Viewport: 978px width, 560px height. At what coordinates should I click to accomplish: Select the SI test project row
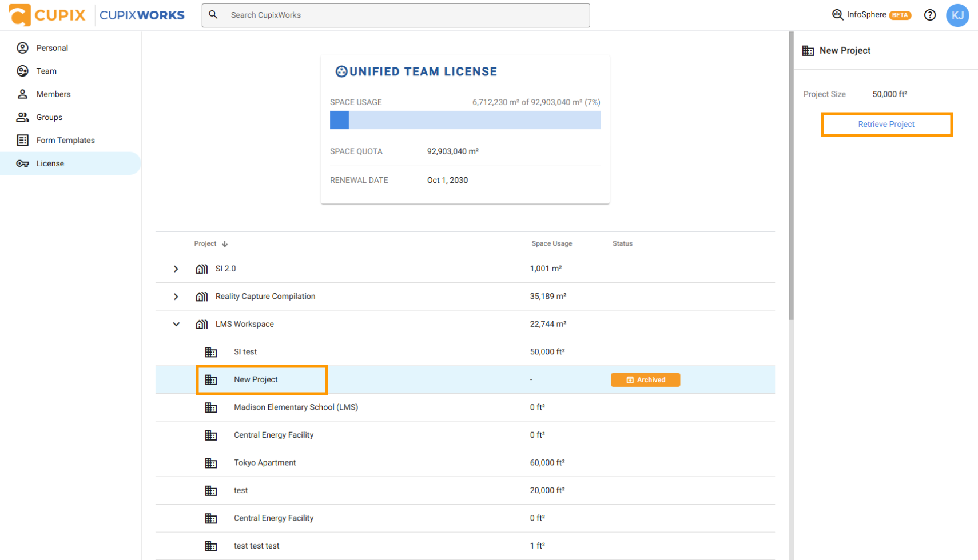pyautogui.click(x=465, y=352)
